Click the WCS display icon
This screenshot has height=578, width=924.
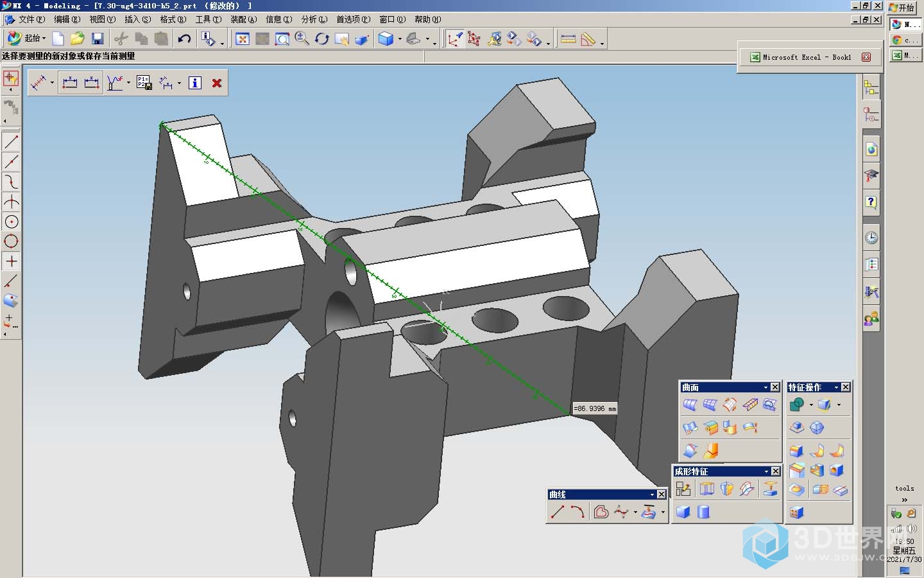(454, 39)
